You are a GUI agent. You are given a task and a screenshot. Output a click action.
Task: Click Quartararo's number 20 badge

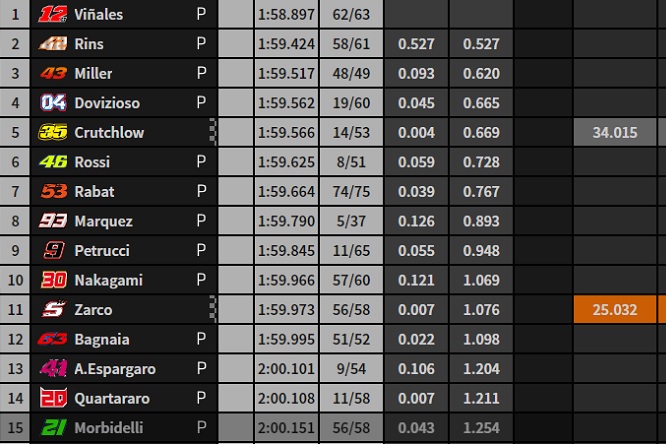click(x=53, y=398)
